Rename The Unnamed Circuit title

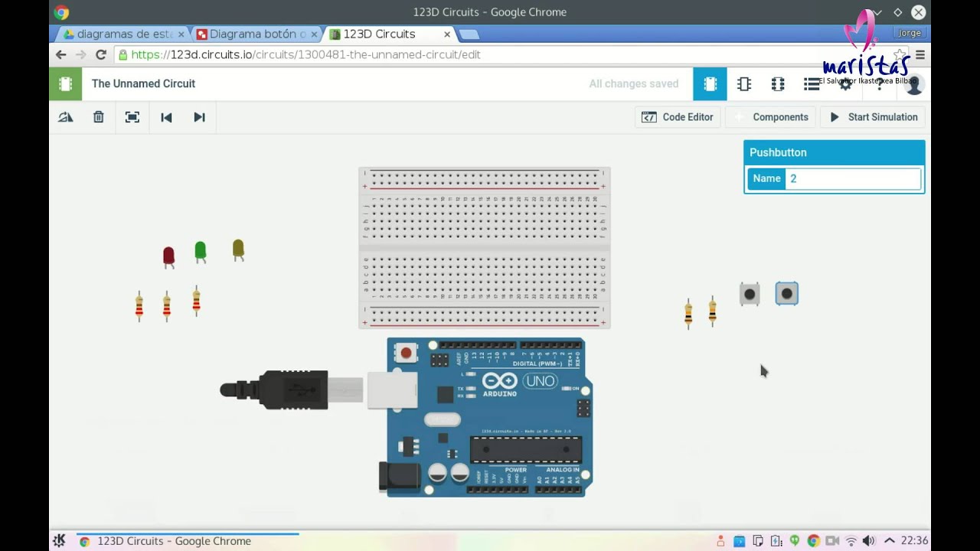pyautogui.click(x=143, y=84)
